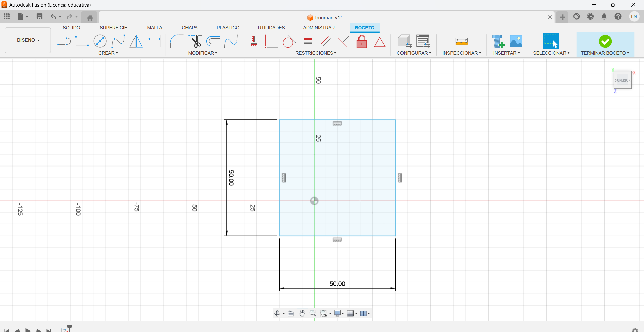Open the data panel grid icon
The width and height of the screenshot is (644, 332).
(x=7, y=16)
